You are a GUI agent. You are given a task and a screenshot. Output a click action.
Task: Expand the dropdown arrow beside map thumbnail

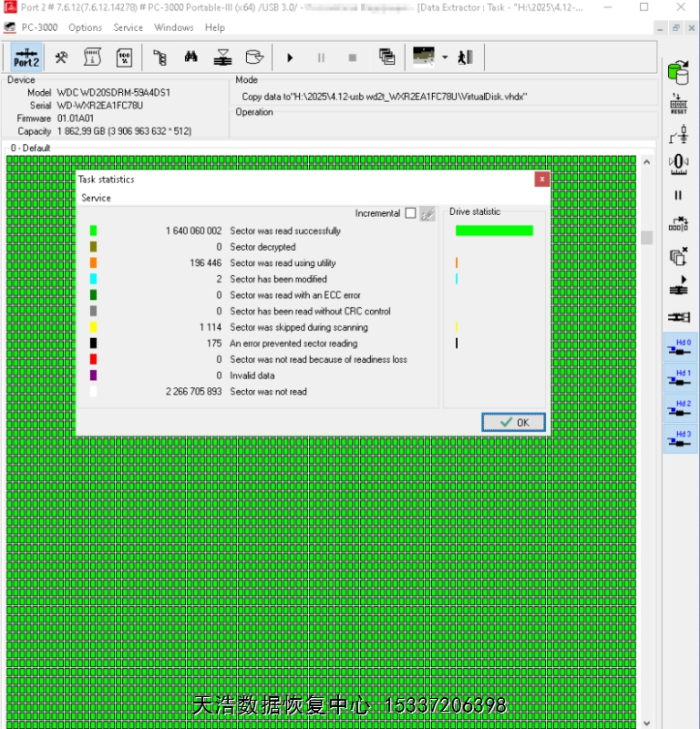(445, 57)
